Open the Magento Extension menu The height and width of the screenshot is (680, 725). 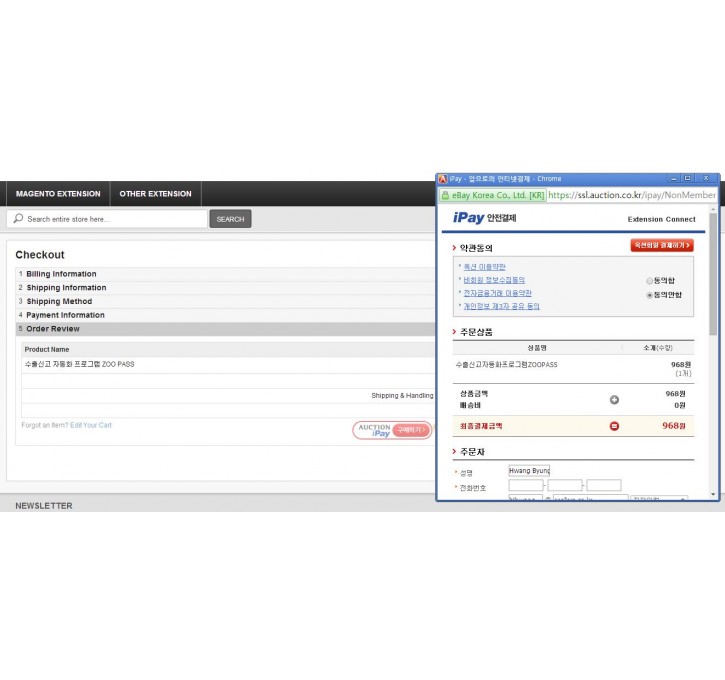click(x=58, y=194)
